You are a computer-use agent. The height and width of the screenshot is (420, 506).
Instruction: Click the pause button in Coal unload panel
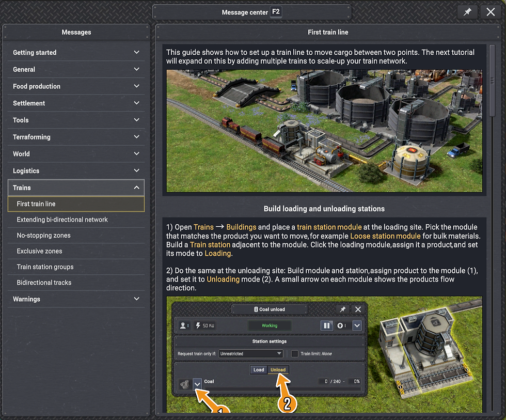(x=326, y=325)
